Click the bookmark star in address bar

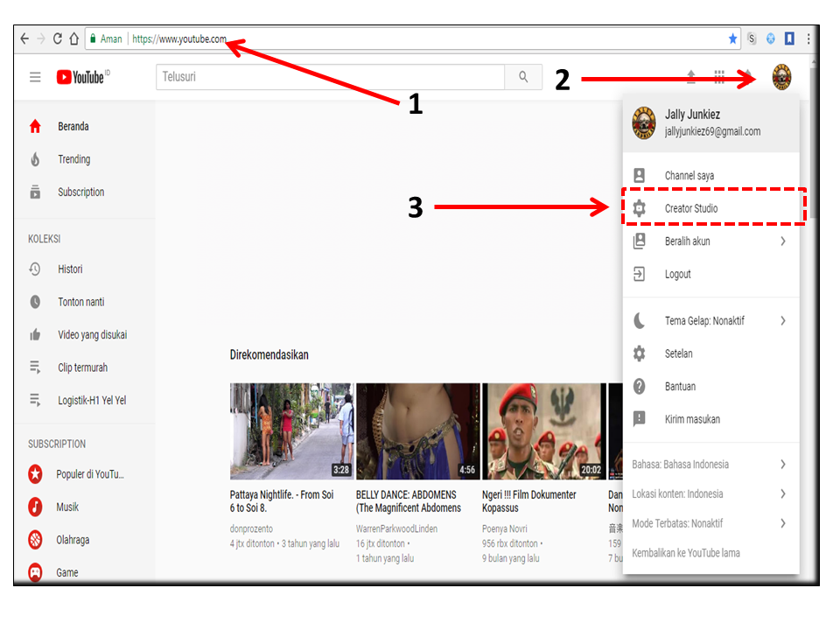[732, 38]
